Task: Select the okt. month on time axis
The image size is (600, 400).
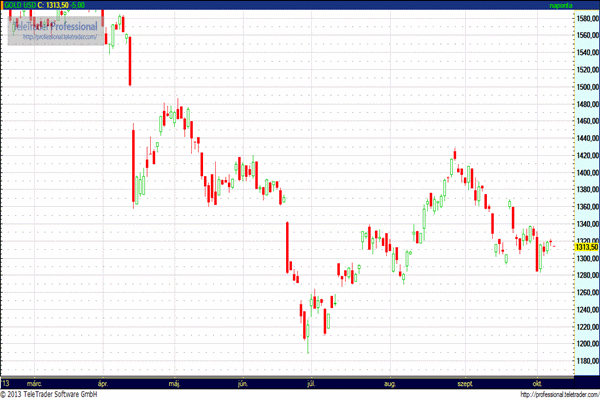Action: (537, 383)
